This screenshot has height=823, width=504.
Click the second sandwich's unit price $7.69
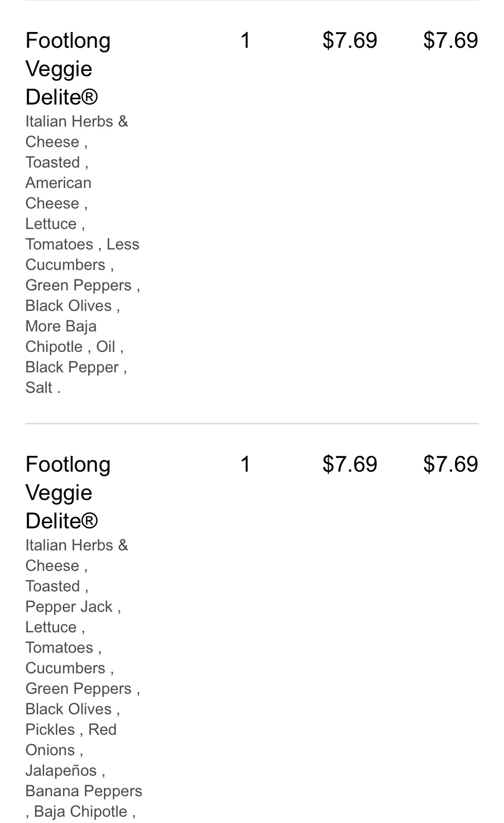[x=350, y=464]
